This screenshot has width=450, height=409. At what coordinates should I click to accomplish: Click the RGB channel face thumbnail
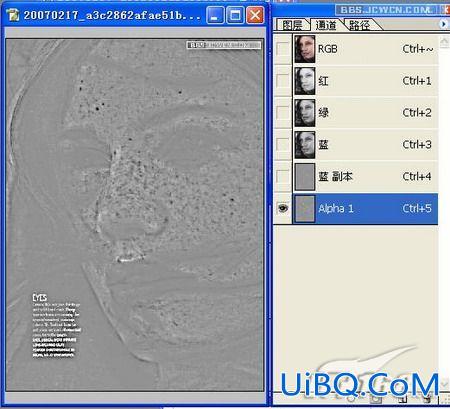pyautogui.click(x=305, y=49)
